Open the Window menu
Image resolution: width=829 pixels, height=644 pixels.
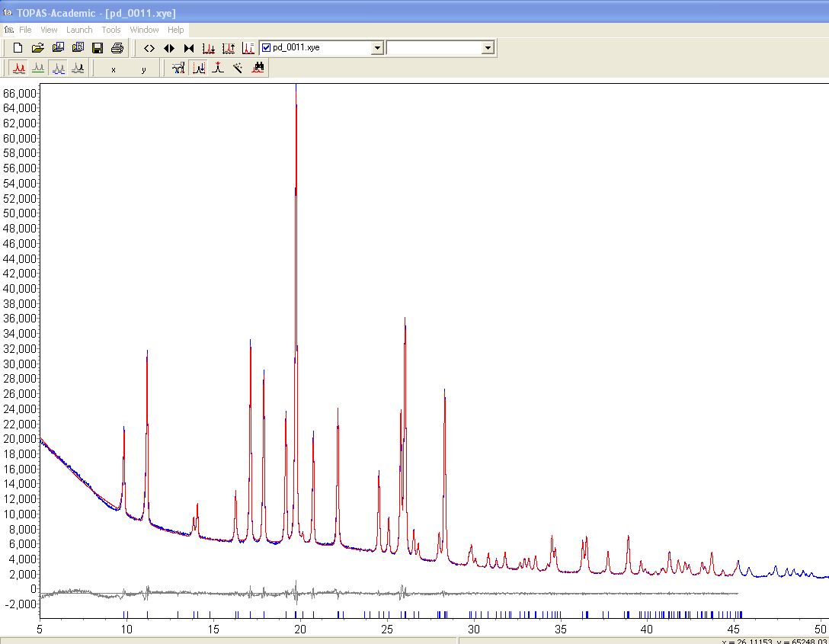click(144, 30)
